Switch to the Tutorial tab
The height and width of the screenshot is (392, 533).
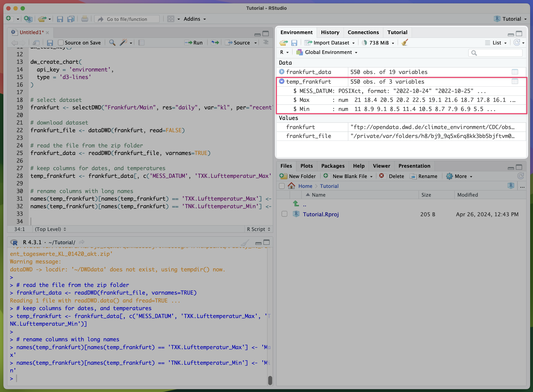click(x=397, y=32)
